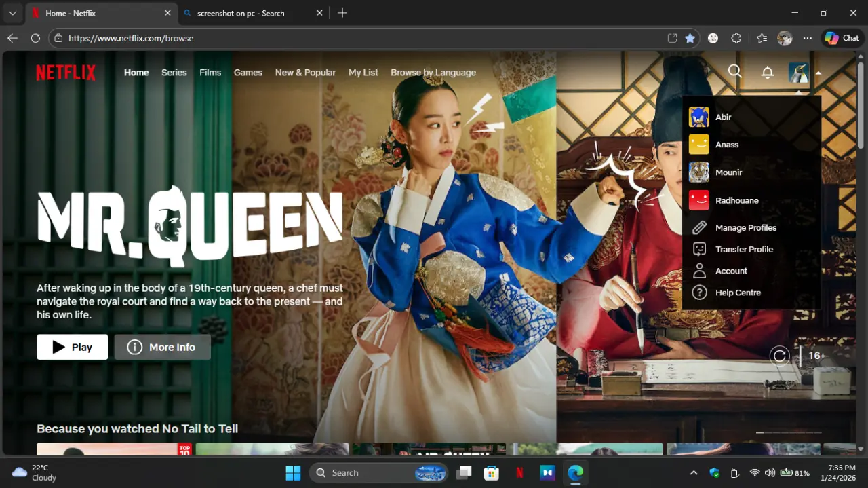Open the first thumbnail with TOP 10 badge

pos(114,449)
